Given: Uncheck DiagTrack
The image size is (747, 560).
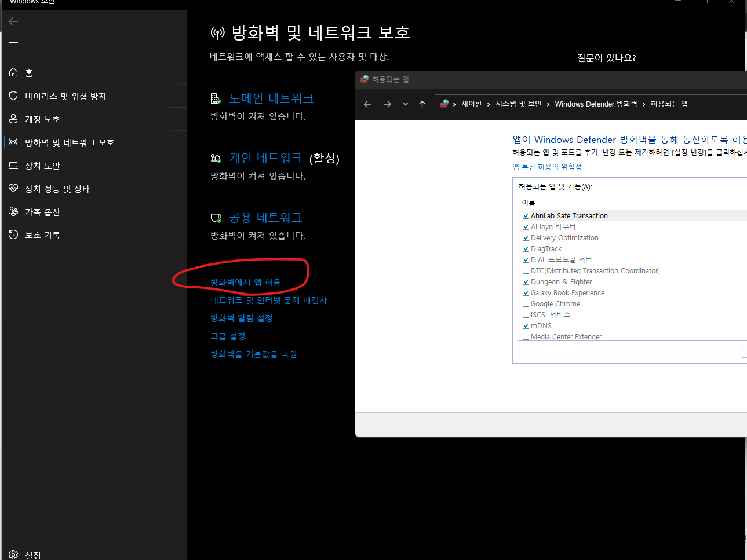Looking at the screenshot, I should [526, 248].
